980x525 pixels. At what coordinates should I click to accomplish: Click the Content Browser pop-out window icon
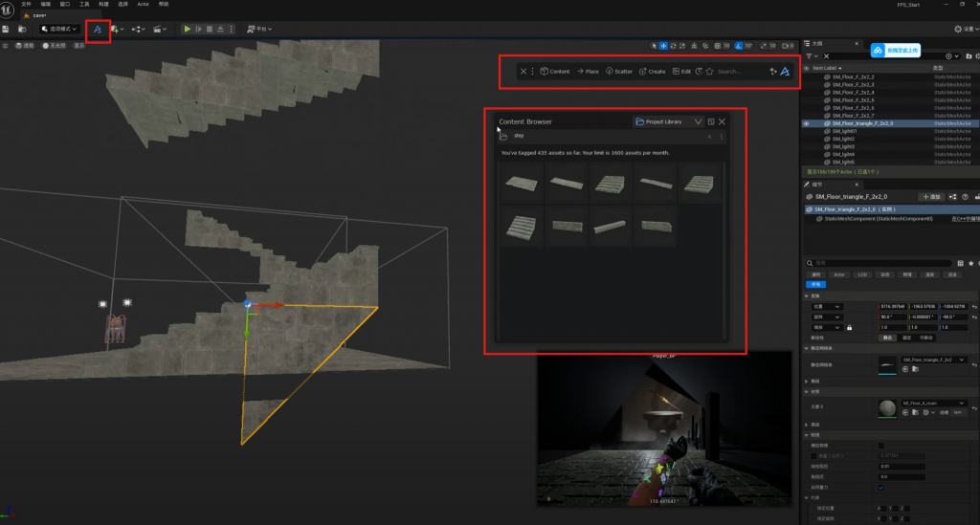point(711,121)
